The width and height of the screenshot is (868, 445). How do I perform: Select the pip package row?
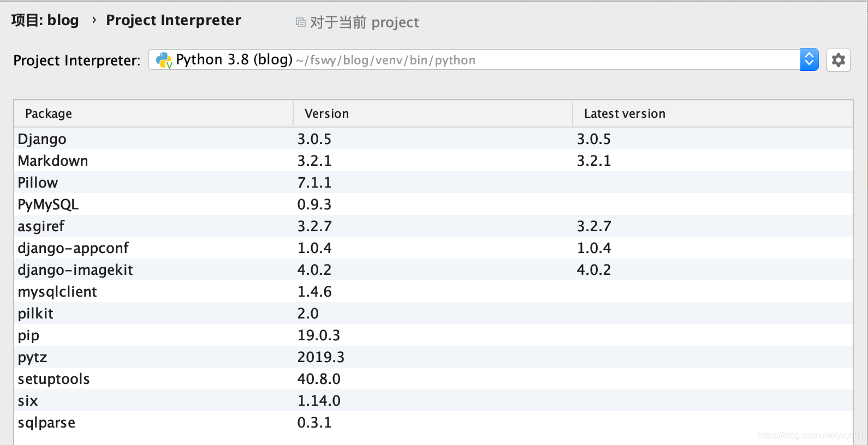(x=433, y=335)
